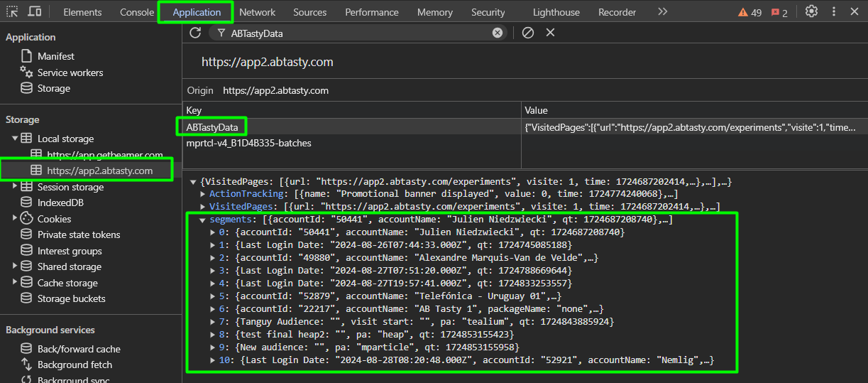The width and height of the screenshot is (868, 383).
Task: Click the ABTastyData filter field
Action: 359,33
